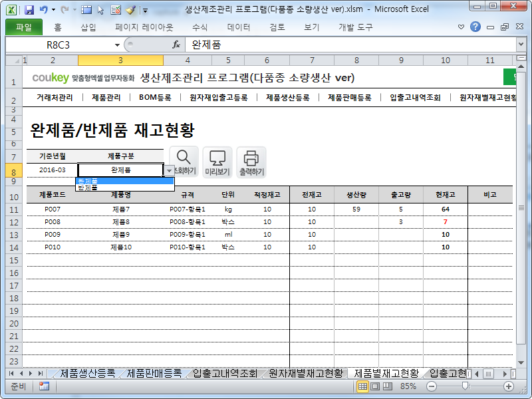This screenshot has width=532, height=399.
Task: Click the 85% zoom level label
Action: (408, 386)
